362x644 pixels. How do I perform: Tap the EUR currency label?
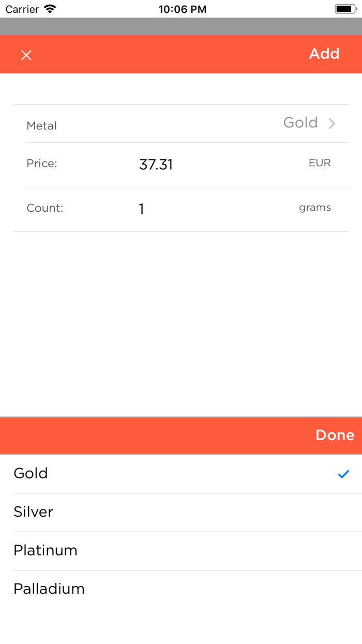click(320, 163)
